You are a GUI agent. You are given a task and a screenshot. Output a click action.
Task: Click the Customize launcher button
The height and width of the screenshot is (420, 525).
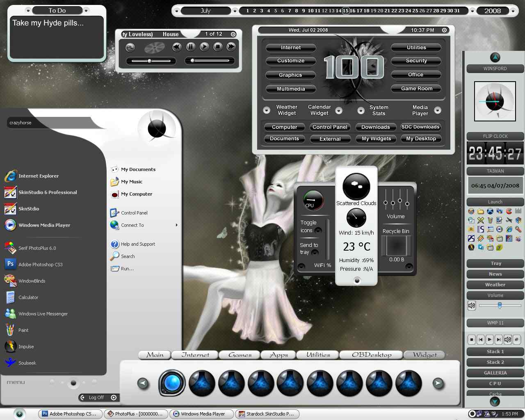(291, 61)
